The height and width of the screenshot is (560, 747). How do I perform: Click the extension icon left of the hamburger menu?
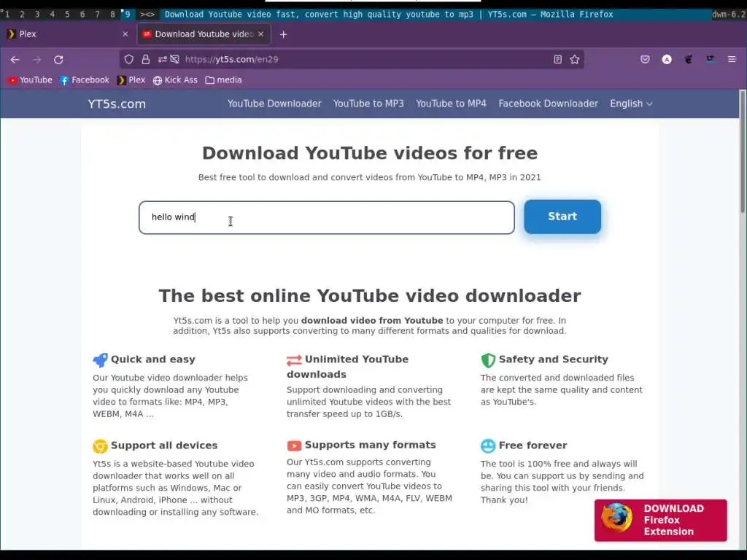tap(711, 60)
